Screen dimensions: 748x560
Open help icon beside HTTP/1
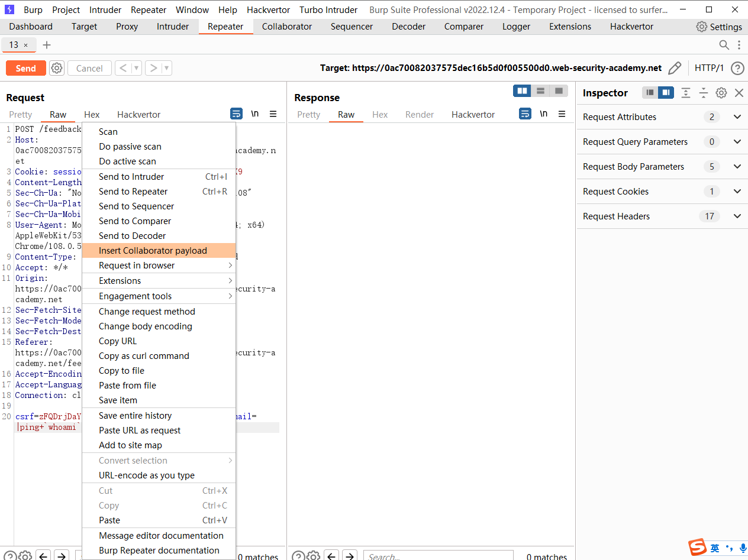coord(737,68)
